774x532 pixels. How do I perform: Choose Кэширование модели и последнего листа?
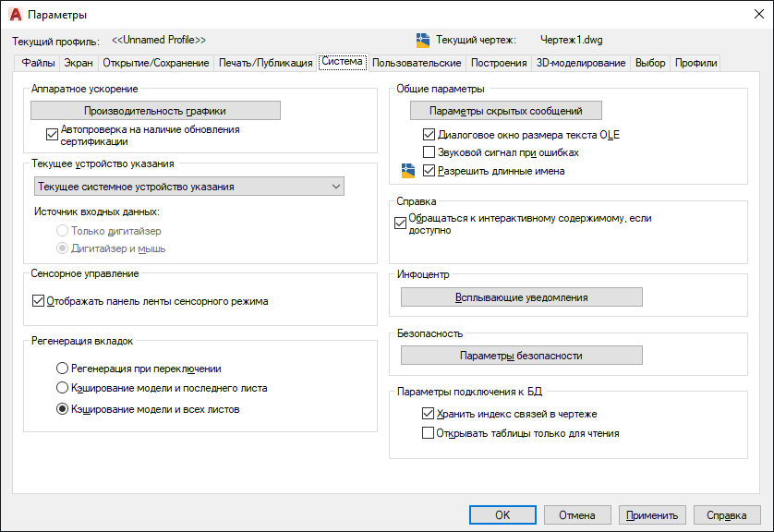[63, 388]
